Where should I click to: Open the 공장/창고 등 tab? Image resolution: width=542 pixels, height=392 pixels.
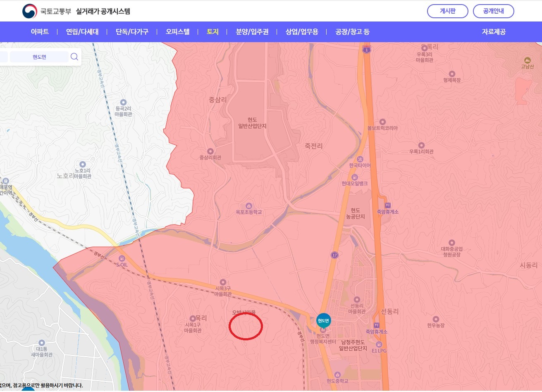352,32
